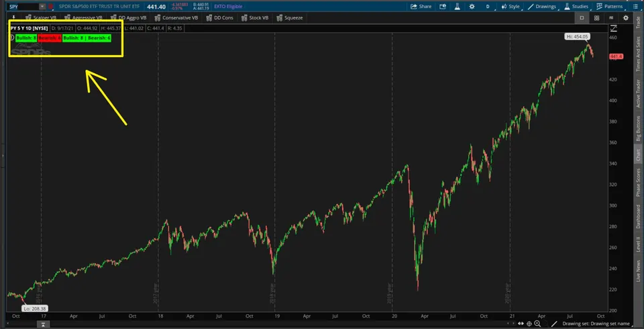Click the SPY symbol input field

click(24, 7)
